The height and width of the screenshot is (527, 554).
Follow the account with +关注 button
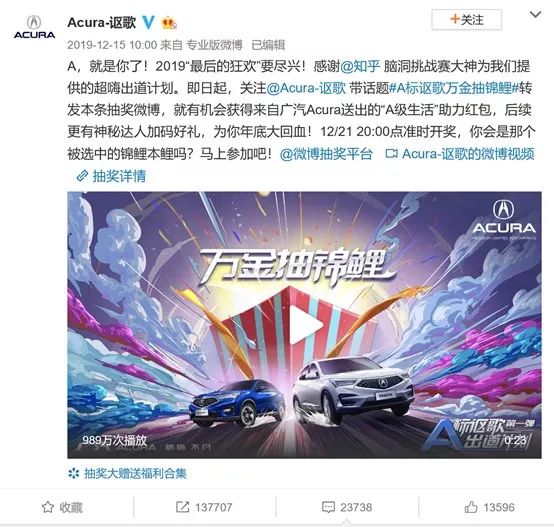click(x=466, y=19)
